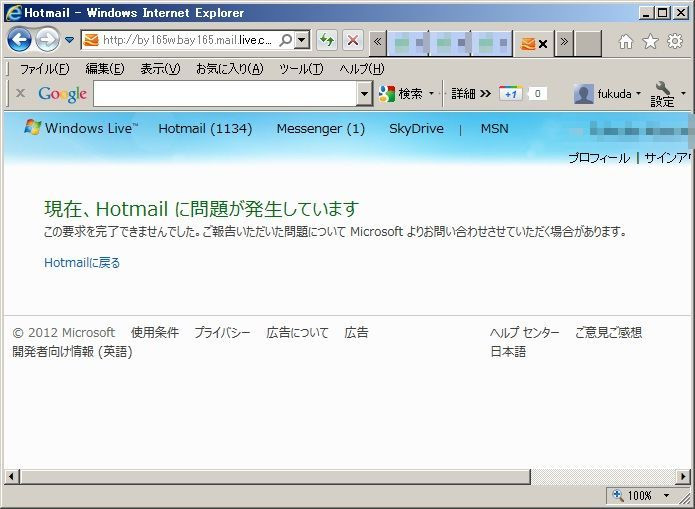Image resolution: width=695 pixels, height=509 pixels.
Task: Click the red Stop loading button
Action: pos(353,41)
